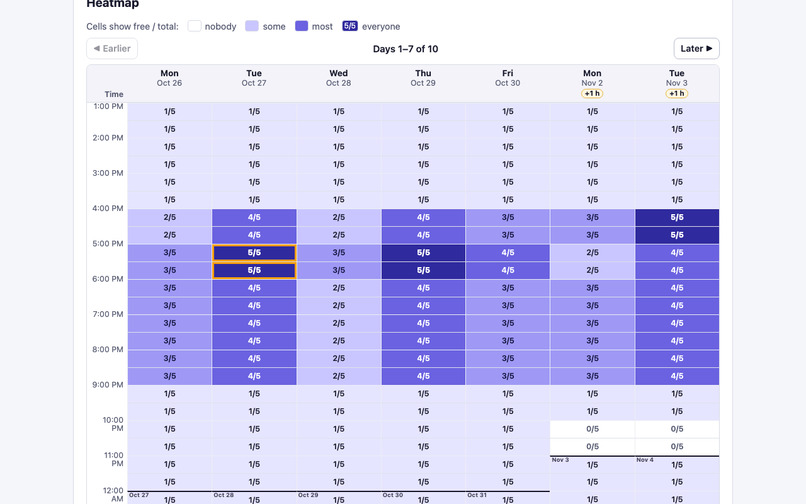Click the '6:00 PM' time label
Viewport: 806px width, 504px height.
108,279
